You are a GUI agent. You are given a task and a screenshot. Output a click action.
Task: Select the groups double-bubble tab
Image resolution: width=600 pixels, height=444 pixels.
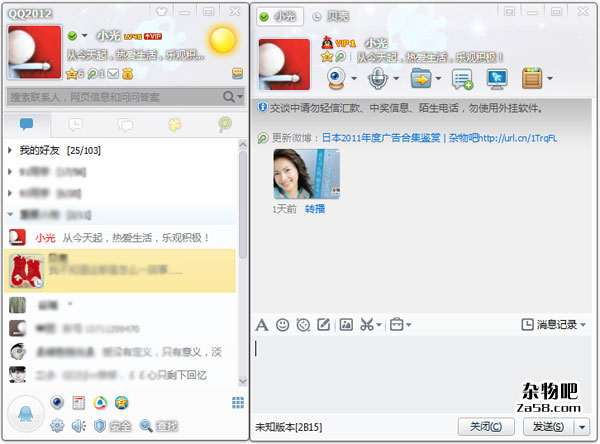point(125,124)
